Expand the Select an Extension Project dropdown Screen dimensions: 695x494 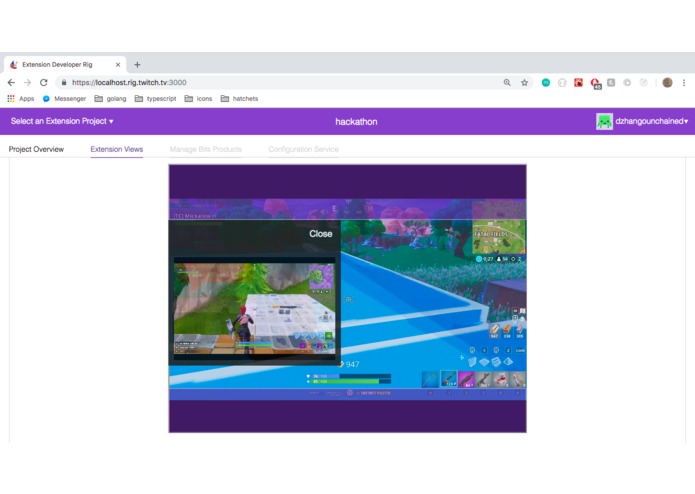(62, 121)
